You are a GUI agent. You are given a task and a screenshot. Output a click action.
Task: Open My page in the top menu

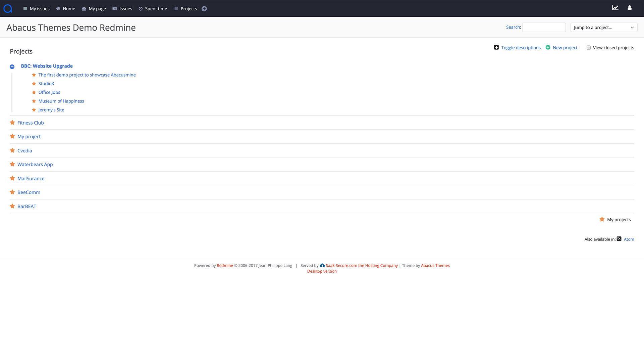coord(94,9)
